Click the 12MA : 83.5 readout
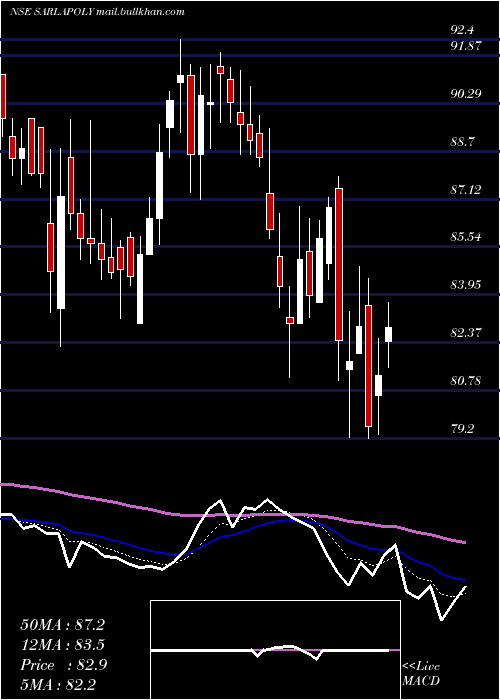500x700 pixels. tap(62, 645)
